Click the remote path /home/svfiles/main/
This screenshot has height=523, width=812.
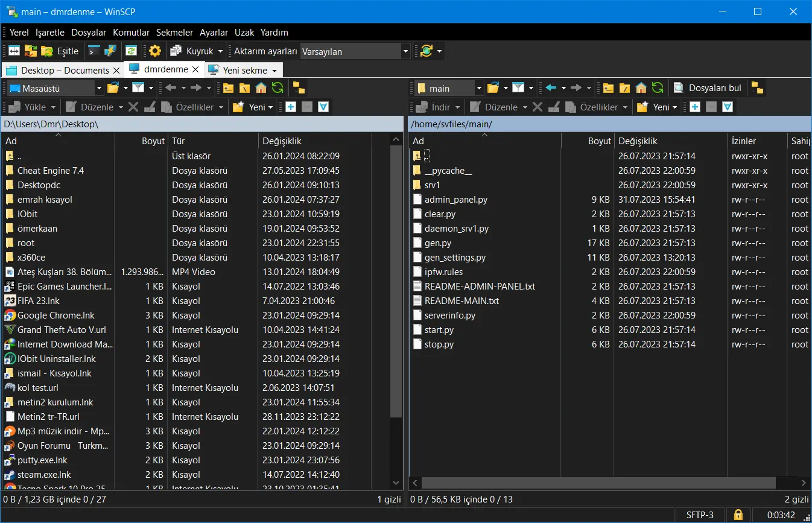click(451, 124)
